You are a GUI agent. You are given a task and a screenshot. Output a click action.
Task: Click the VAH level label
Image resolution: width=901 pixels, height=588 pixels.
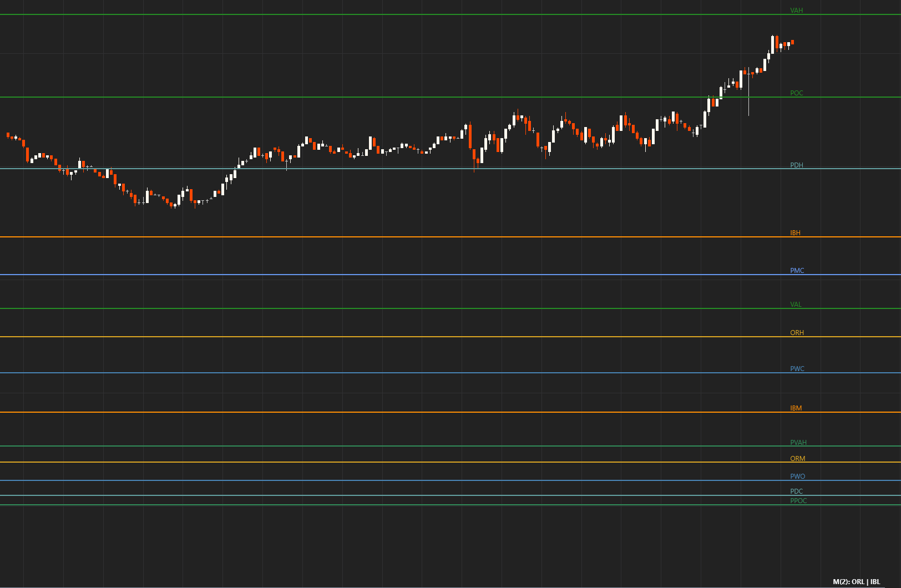pyautogui.click(x=796, y=11)
